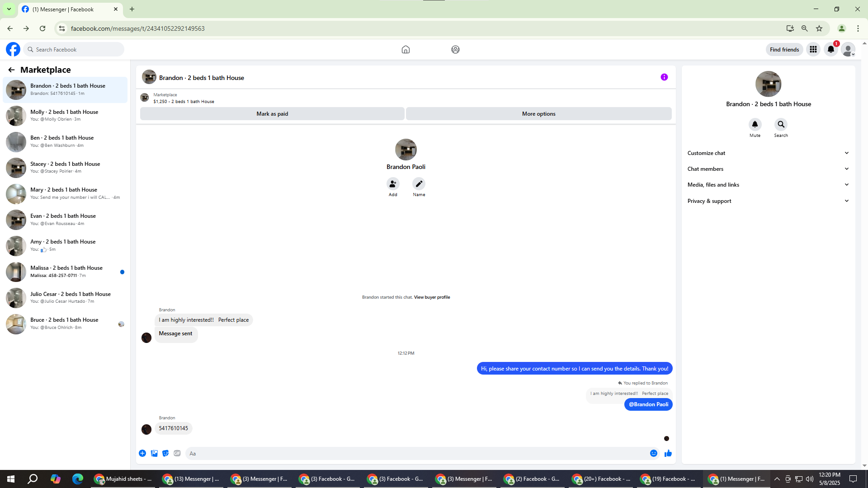The width and height of the screenshot is (868, 488).
Task: Open the Groups icon in top navigation
Action: [455, 50]
